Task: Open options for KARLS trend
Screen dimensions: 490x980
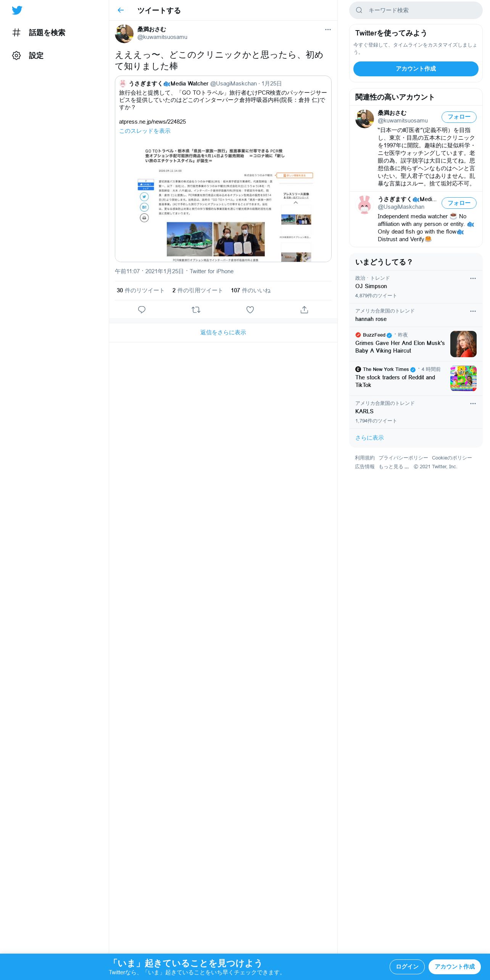Action: (x=473, y=404)
